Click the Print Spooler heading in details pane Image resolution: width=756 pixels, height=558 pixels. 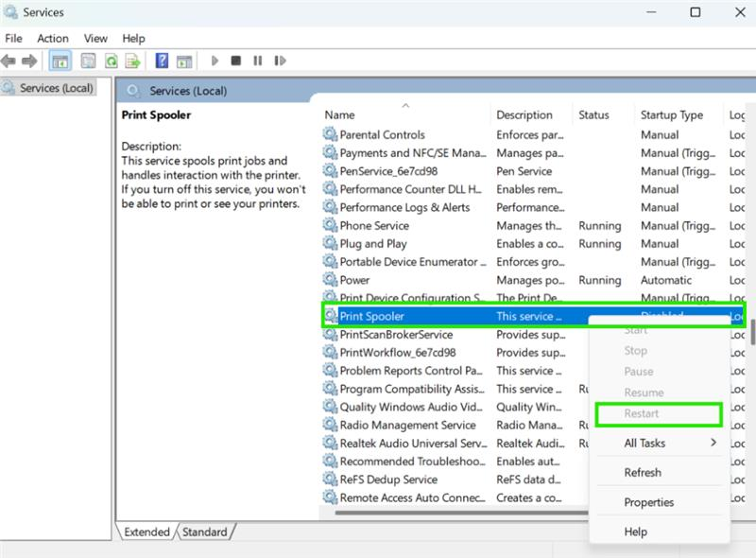156,114
